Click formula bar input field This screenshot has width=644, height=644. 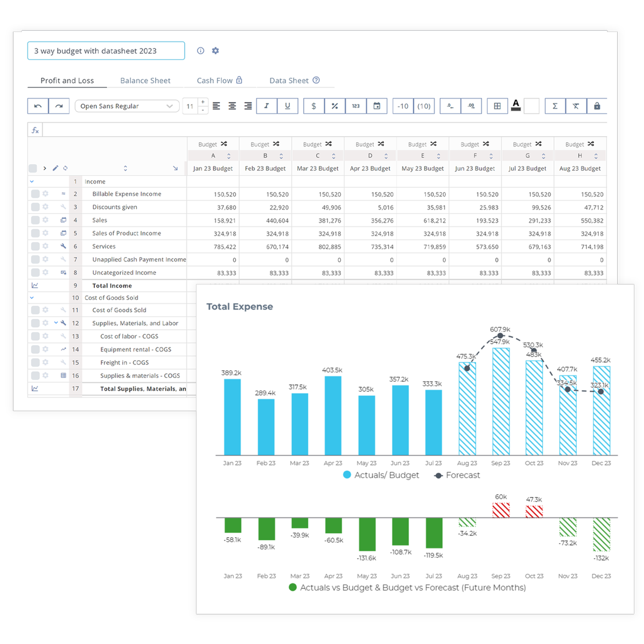pos(324,130)
